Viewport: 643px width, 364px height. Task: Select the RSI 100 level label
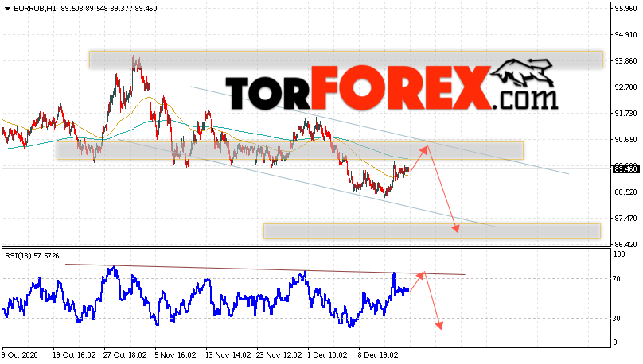pos(619,254)
